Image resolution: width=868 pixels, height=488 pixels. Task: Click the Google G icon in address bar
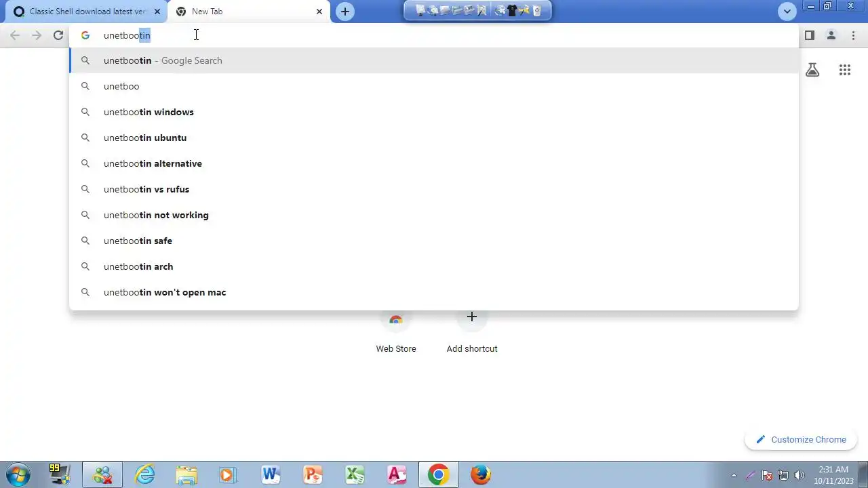click(85, 35)
